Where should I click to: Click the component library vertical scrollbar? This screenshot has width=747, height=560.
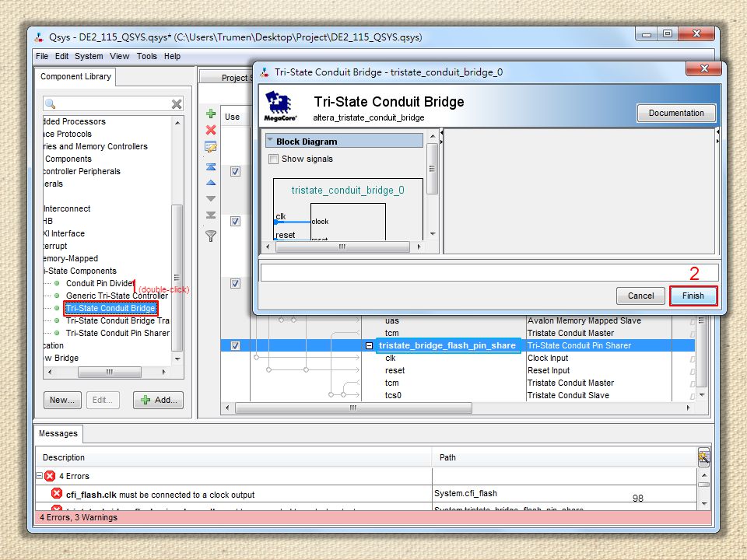coord(177,278)
